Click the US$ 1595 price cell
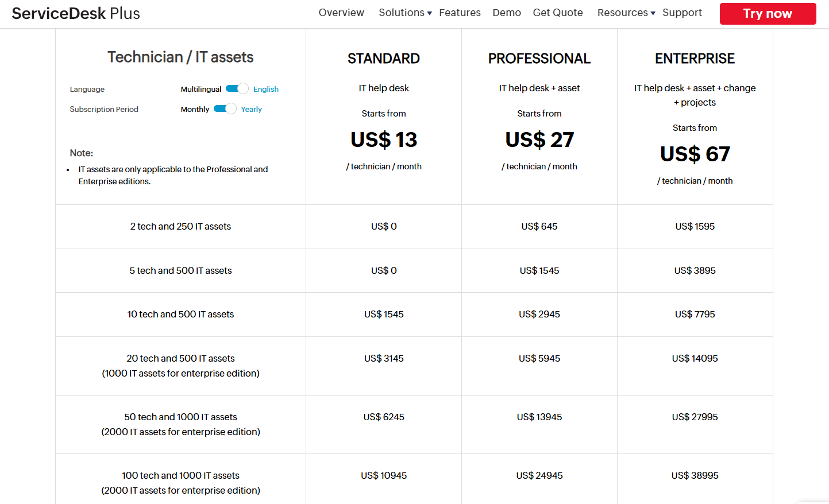The image size is (829, 504). point(695,226)
